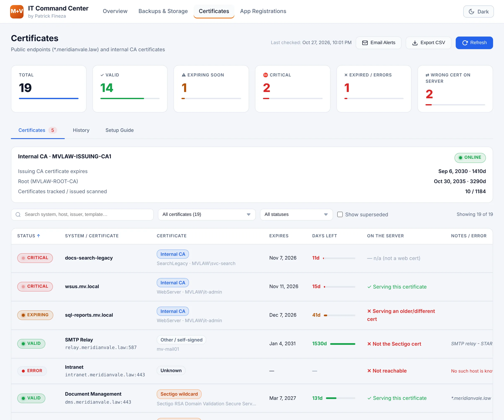Enable the Show superseded checkbox
Image resolution: width=504 pixels, height=420 pixels.
pos(340,214)
